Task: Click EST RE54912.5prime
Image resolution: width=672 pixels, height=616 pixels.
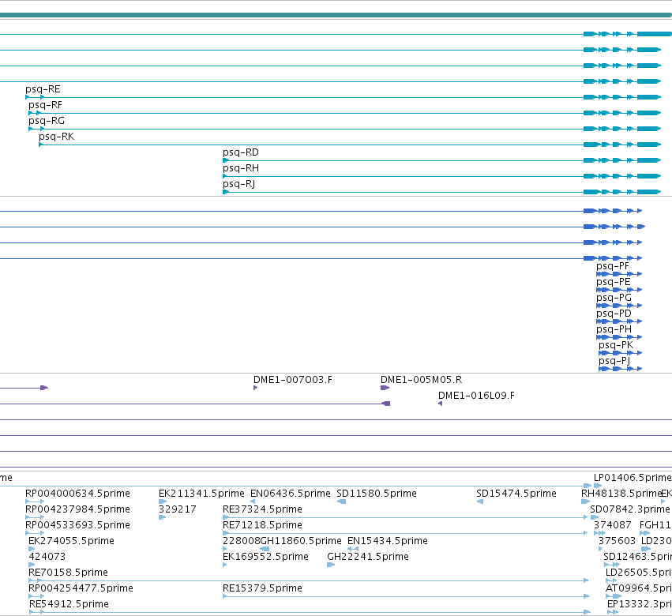Action: click(69, 604)
